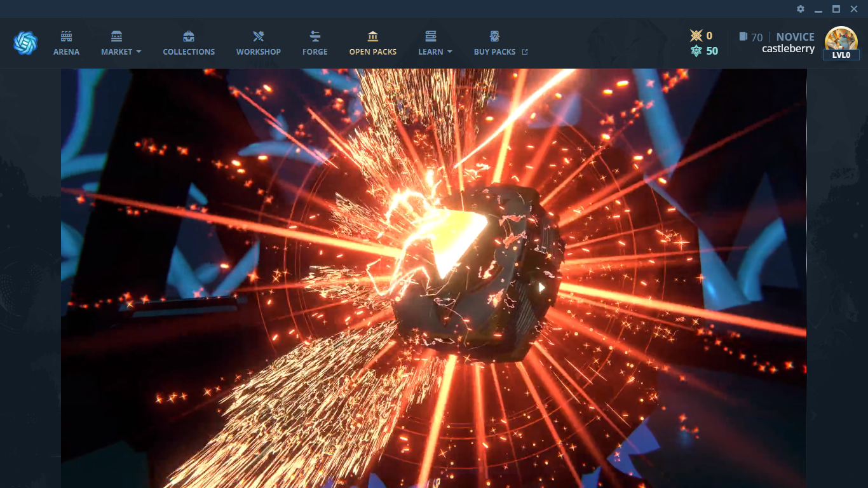Close the launcher window
868x488 pixels.
(854, 9)
